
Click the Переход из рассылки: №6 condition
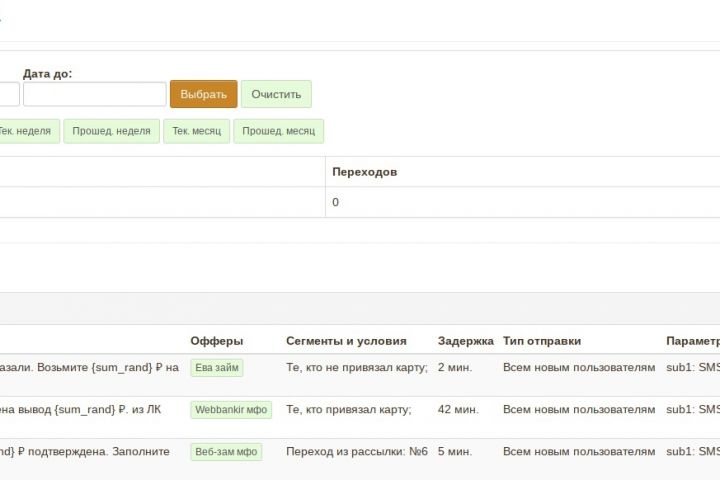click(357, 451)
